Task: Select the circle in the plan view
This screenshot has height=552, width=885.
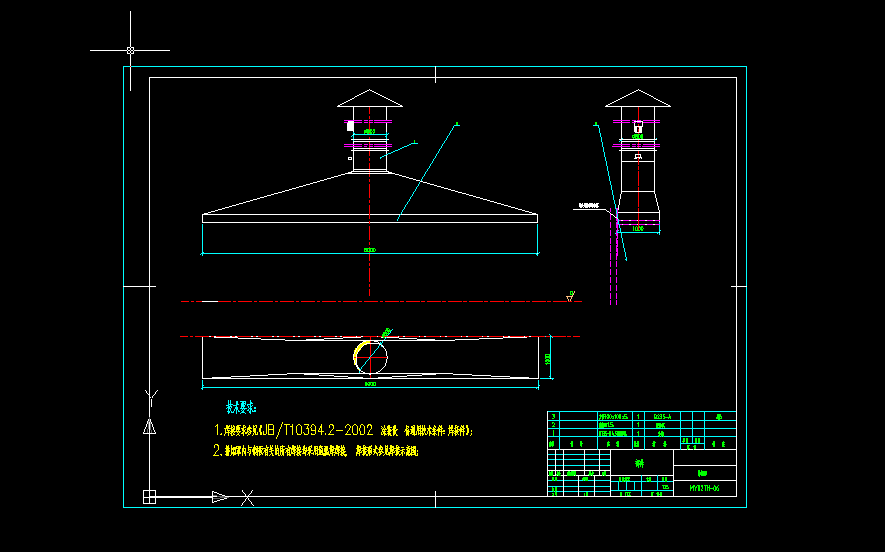Action: pyautogui.click(x=371, y=357)
